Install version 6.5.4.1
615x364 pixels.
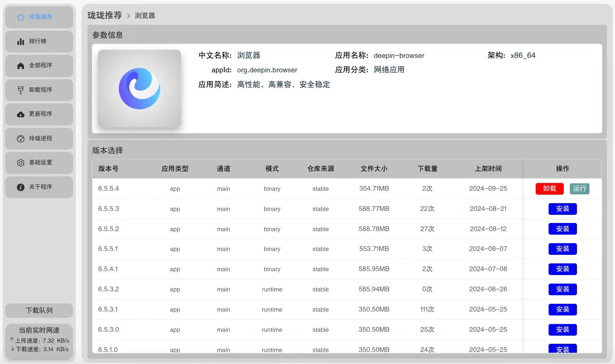tap(563, 269)
